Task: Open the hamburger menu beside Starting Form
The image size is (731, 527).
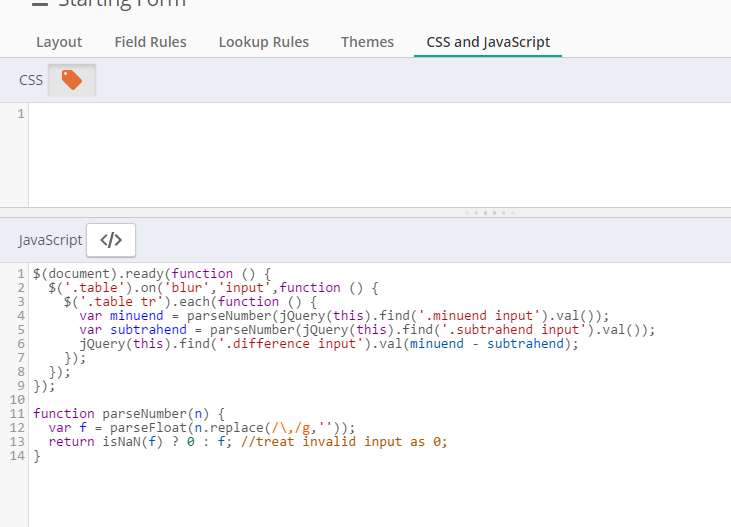Action: pyautogui.click(x=39, y=3)
